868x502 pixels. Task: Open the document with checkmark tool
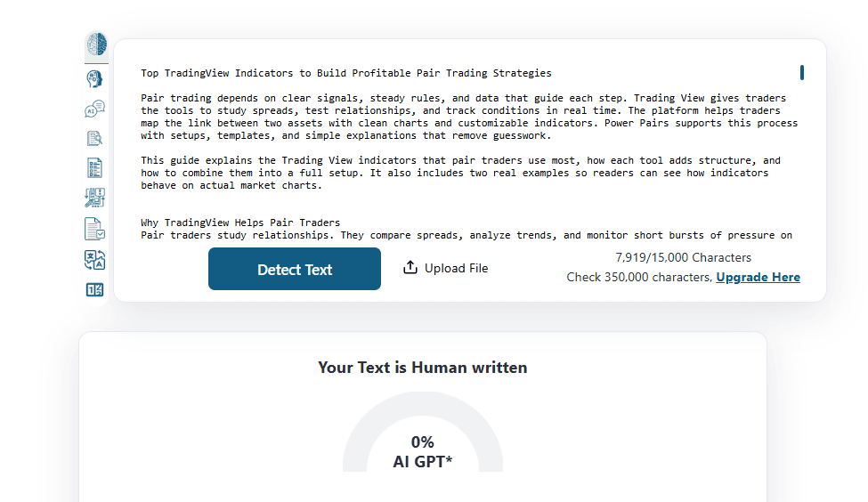tap(95, 229)
